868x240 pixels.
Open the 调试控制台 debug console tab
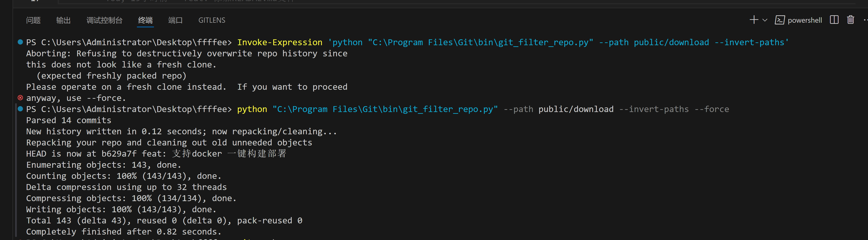(x=104, y=20)
